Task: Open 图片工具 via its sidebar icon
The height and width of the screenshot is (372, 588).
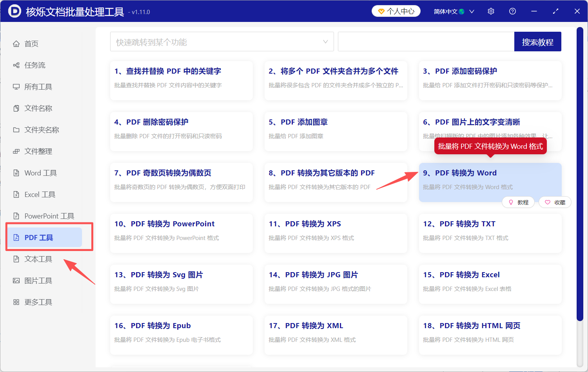Action: pyautogui.click(x=16, y=280)
